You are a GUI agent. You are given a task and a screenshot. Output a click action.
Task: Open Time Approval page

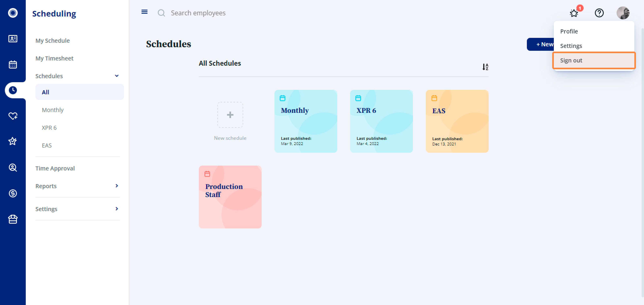click(55, 168)
